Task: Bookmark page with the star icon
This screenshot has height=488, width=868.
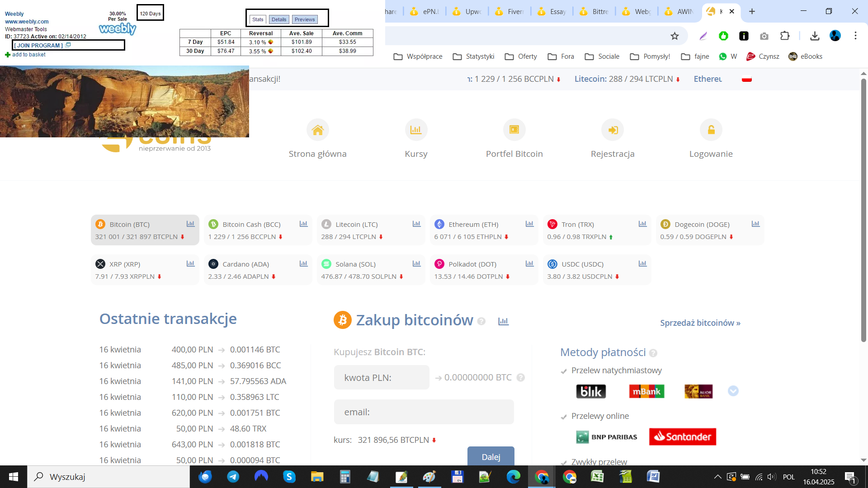Action: (675, 36)
